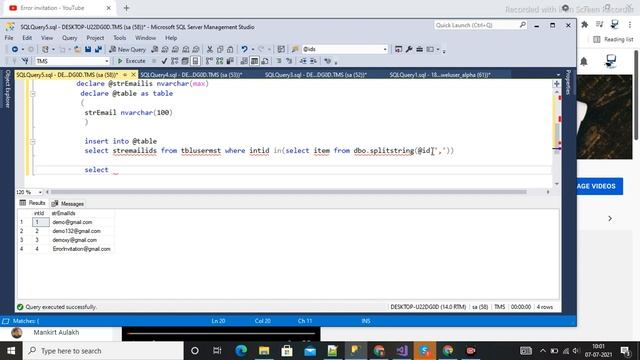Click the Cut scissors icon
Screen dimensions: 640x360
coord(210,49)
